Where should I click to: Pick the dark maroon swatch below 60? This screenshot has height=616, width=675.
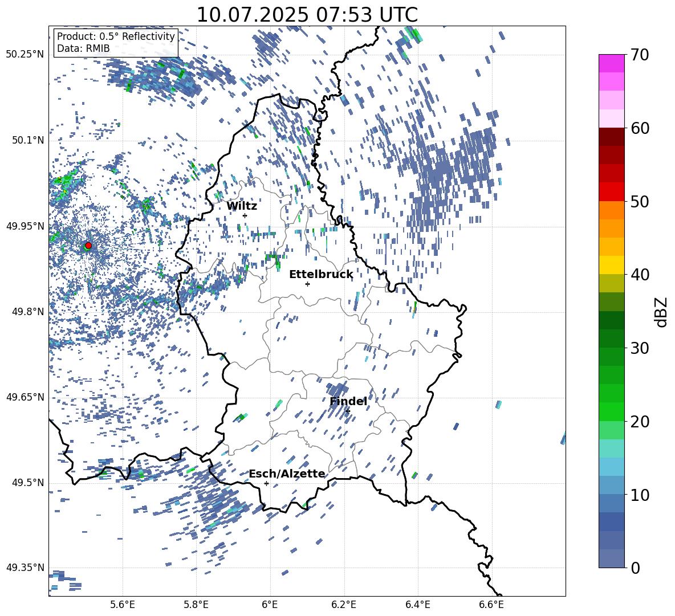click(x=611, y=137)
